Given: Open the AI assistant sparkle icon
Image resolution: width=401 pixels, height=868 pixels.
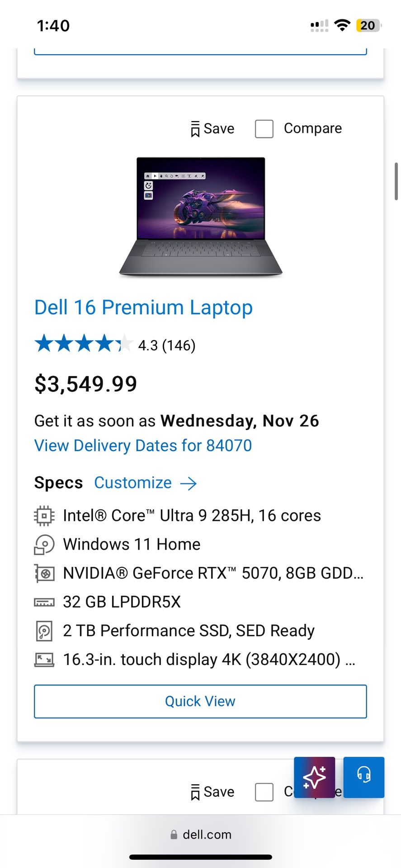Looking at the screenshot, I should point(314,777).
